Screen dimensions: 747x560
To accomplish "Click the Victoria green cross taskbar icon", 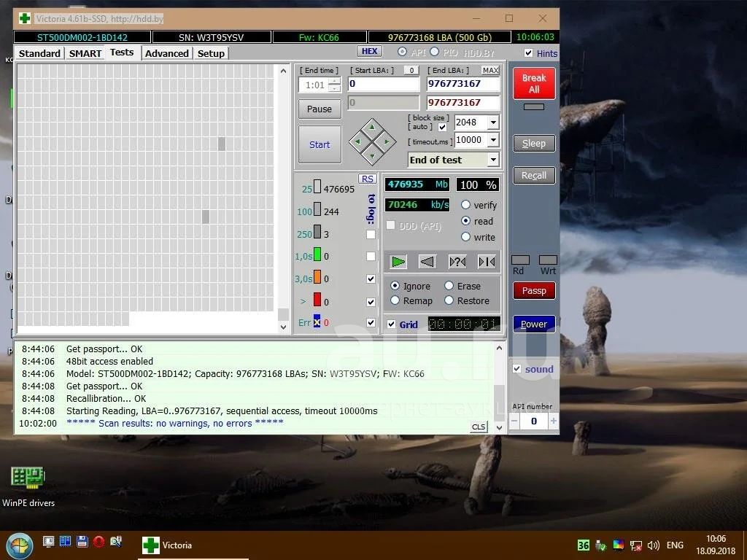I will pos(151,545).
